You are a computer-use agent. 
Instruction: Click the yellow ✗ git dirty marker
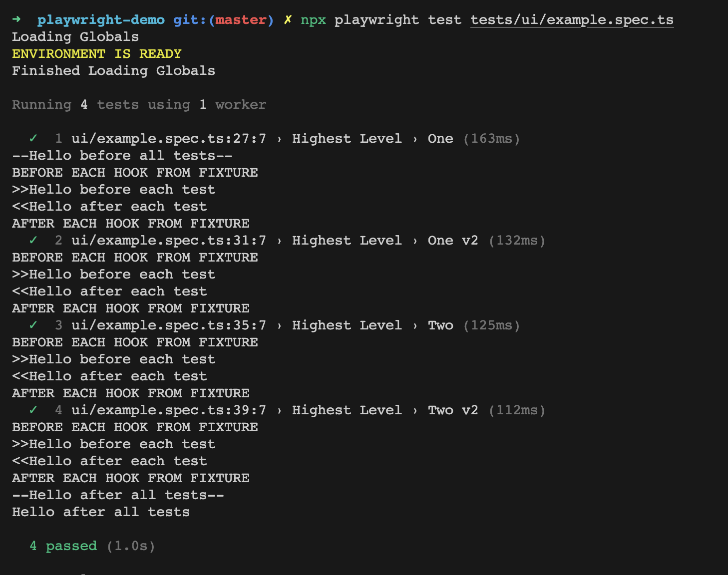[288, 19]
